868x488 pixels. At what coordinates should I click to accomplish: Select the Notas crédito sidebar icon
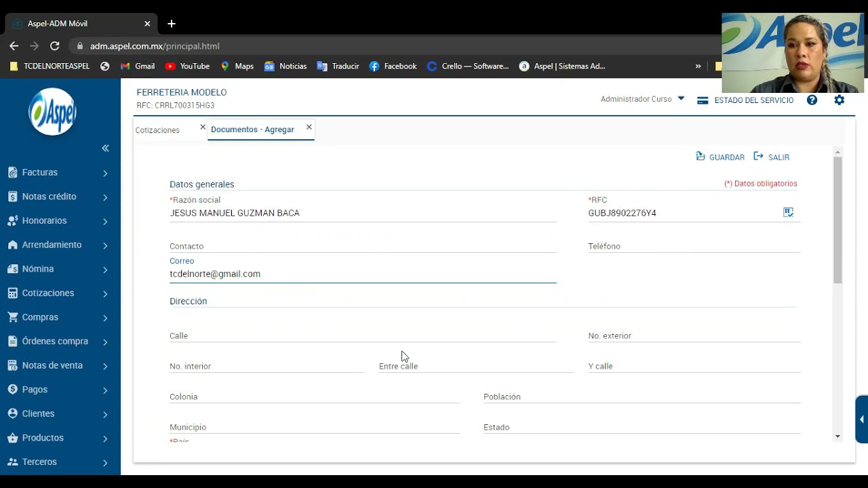click(x=12, y=197)
